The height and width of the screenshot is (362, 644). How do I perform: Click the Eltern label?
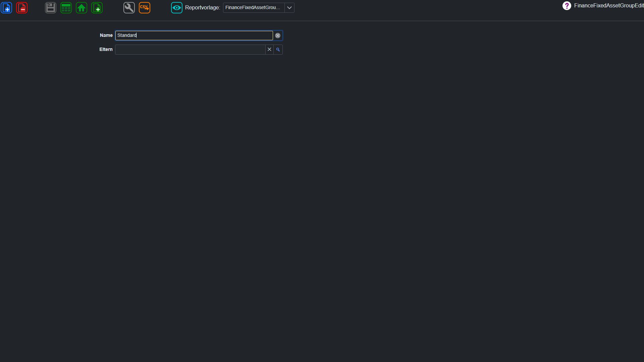coord(106,49)
